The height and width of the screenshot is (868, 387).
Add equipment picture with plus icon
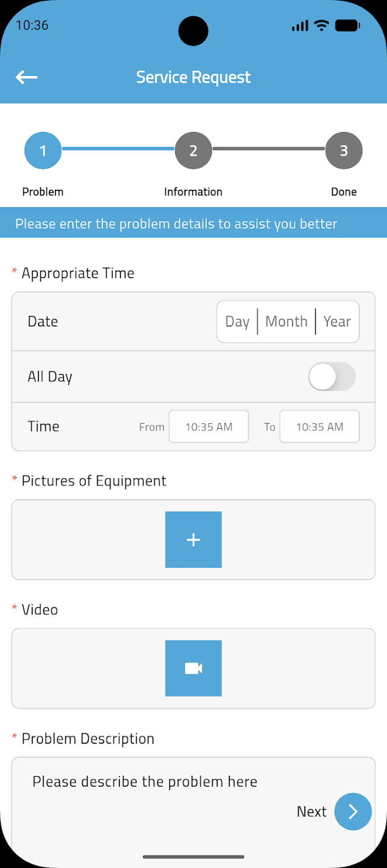[193, 539]
